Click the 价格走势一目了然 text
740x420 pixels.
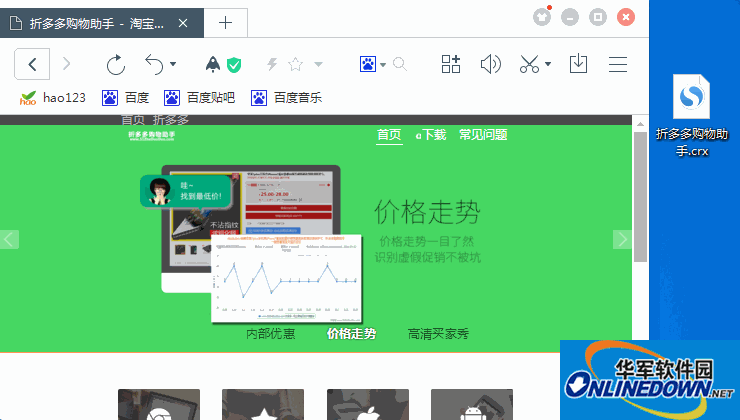(427, 242)
